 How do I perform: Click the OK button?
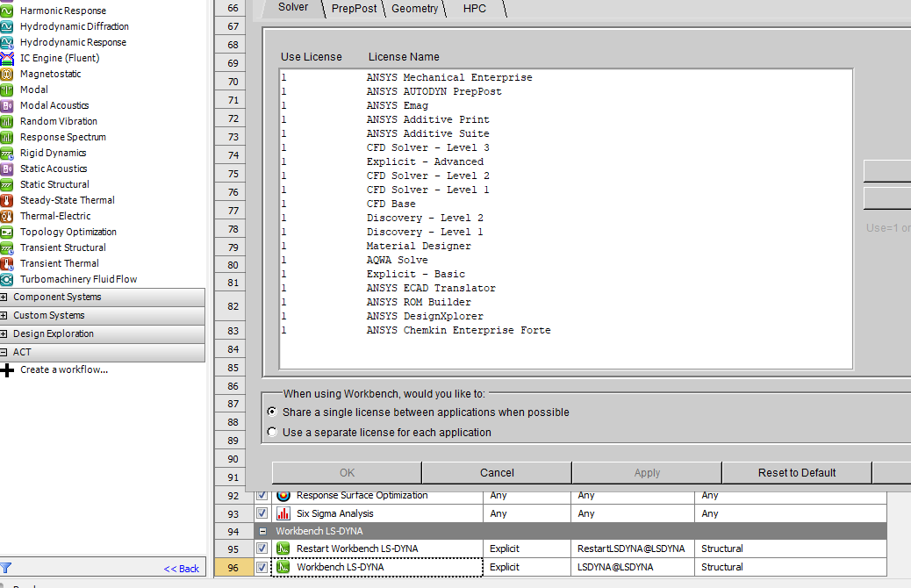pyautogui.click(x=347, y=473)
